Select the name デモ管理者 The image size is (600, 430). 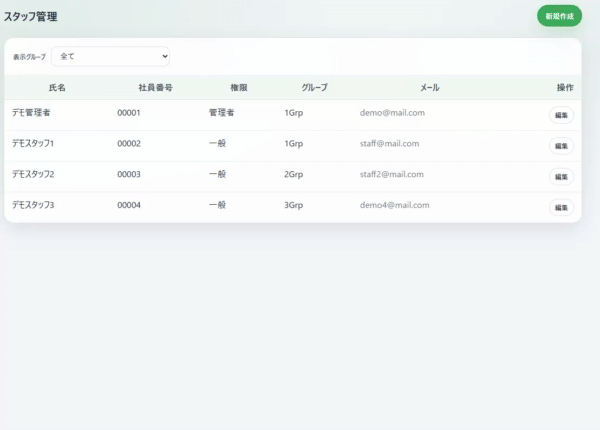[x=31, y=112]
